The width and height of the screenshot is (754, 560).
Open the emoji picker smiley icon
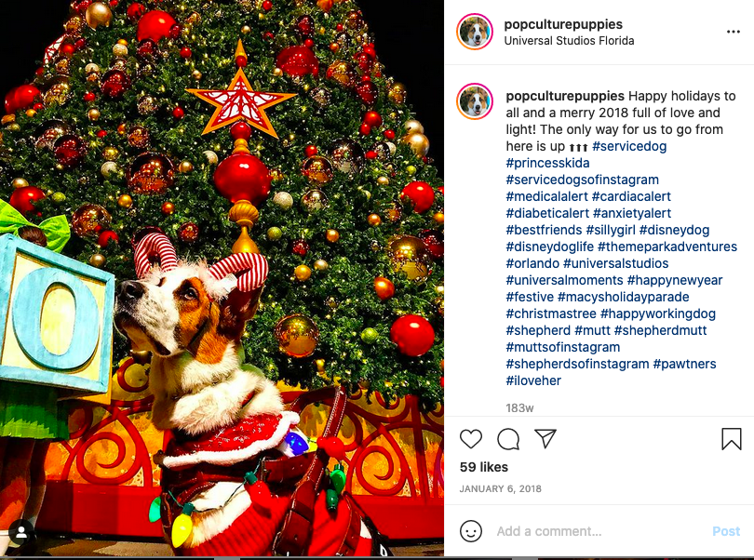(471, 531)
